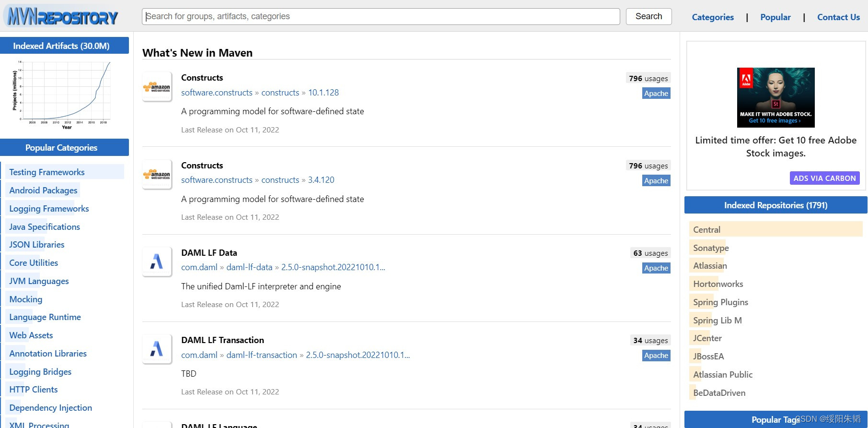Click the DAML LF Data artifact icon

coord(157,262)
